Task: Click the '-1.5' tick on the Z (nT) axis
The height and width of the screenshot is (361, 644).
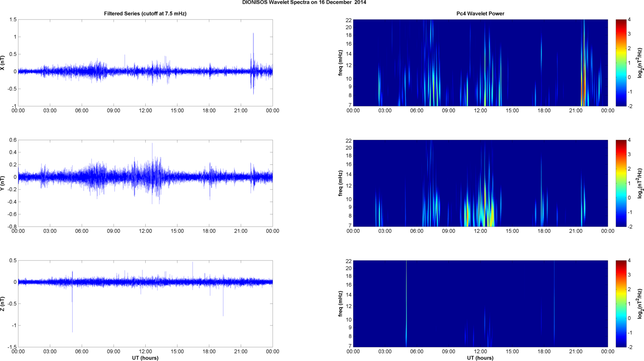Action: click(x=12, y=347)
